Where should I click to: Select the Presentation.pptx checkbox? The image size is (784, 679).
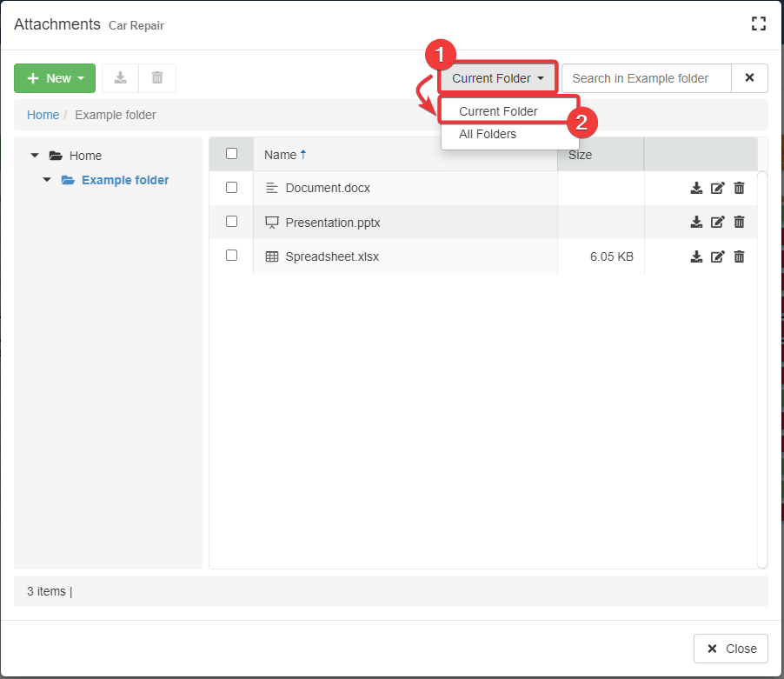pyautogui.click(x=231, y=222)
